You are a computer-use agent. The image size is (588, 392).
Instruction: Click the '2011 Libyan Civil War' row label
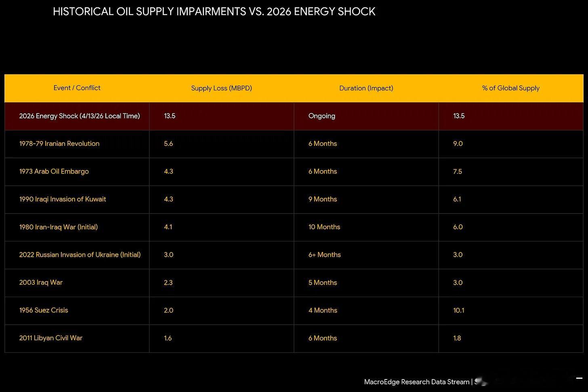[51, 338]
